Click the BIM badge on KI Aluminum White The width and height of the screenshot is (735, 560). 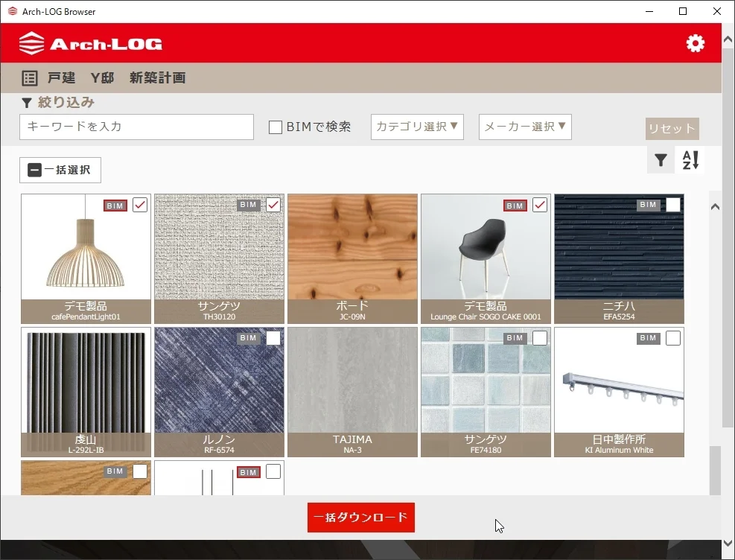648,338
